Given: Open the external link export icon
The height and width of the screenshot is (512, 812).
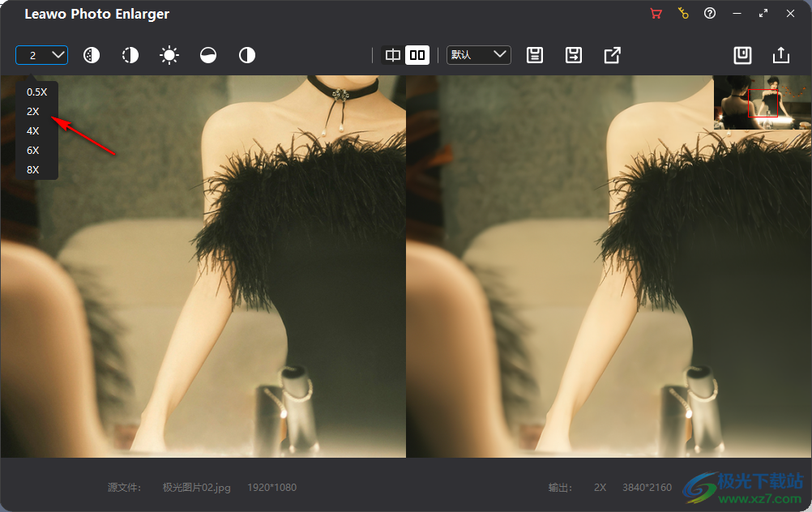Looking at the screenshot, I should click(613, 55).
